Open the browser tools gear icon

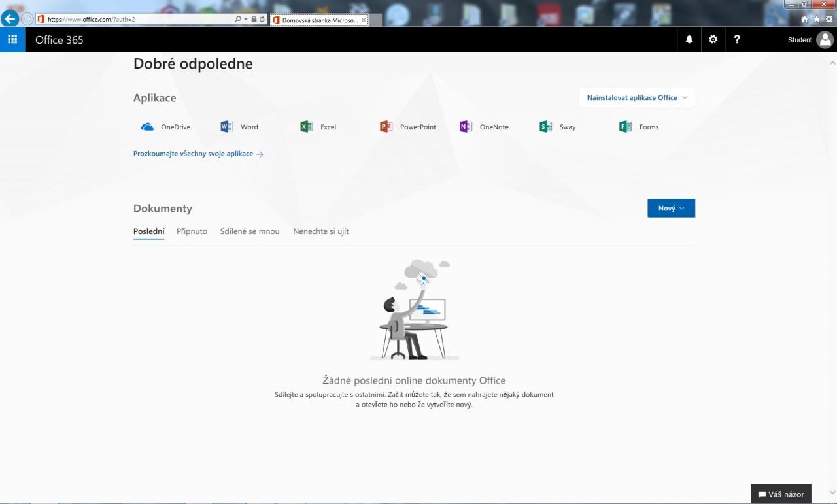pyautogui.click(x=829, y=19)
